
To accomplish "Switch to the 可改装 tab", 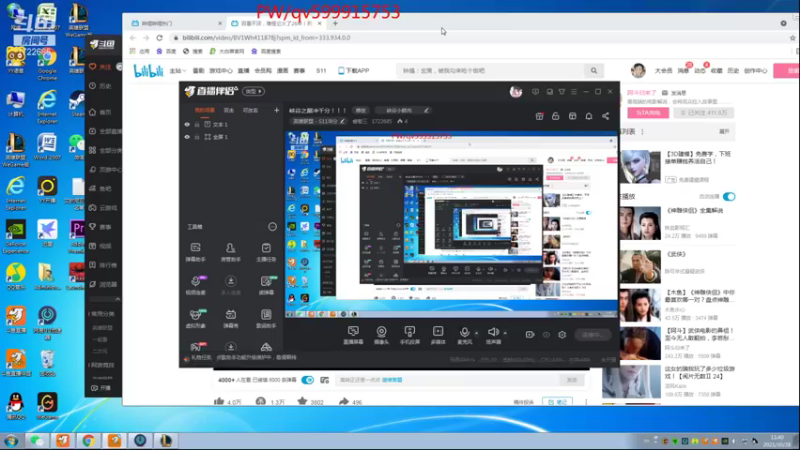I will pyautogui.click(x=250, y=110).
